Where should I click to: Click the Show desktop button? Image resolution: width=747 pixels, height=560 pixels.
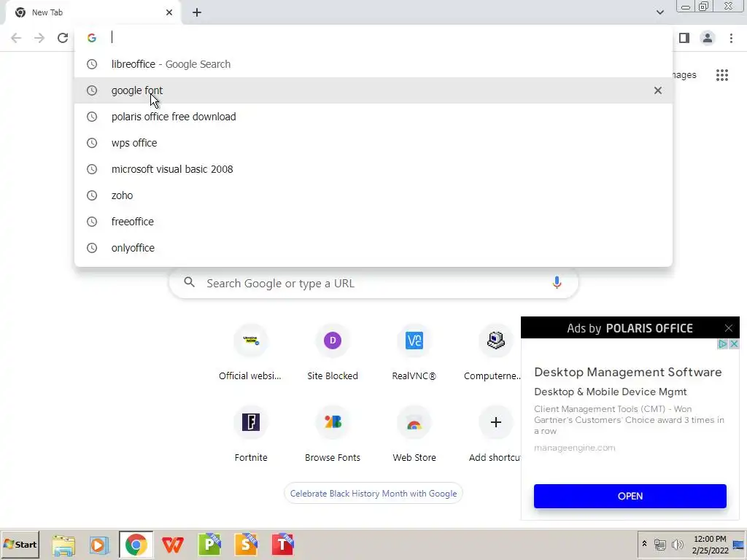pyautogui.click(x=738, y=545)
